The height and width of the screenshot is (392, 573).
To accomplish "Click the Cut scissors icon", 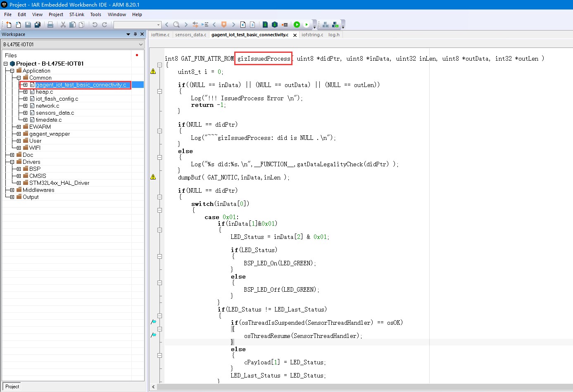I will pos(63,25).
